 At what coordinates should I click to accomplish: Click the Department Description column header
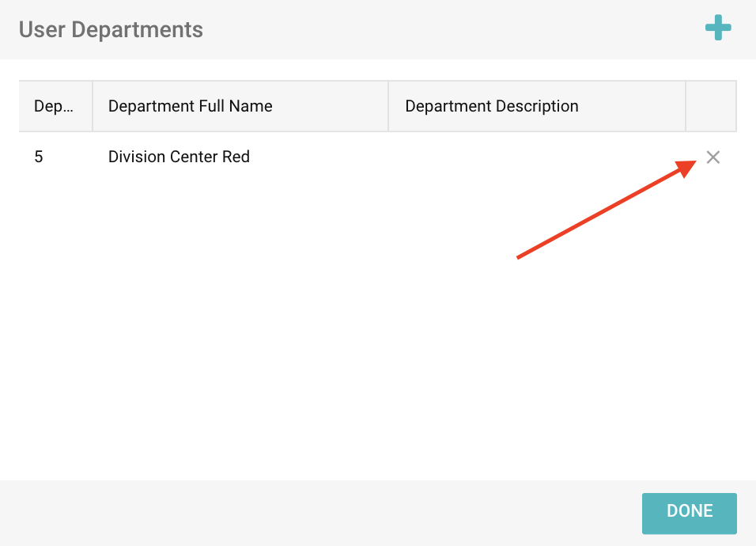point(491,106)
